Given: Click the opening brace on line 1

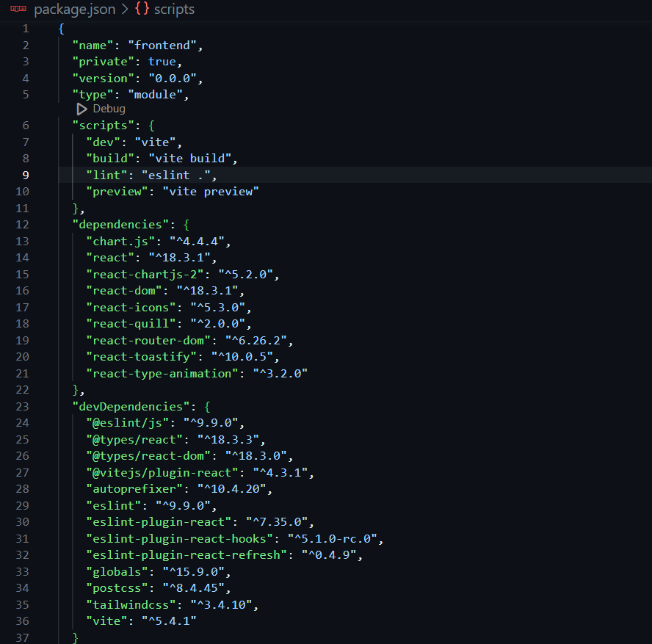Looking at the screenshot, I should click(60, 28).
